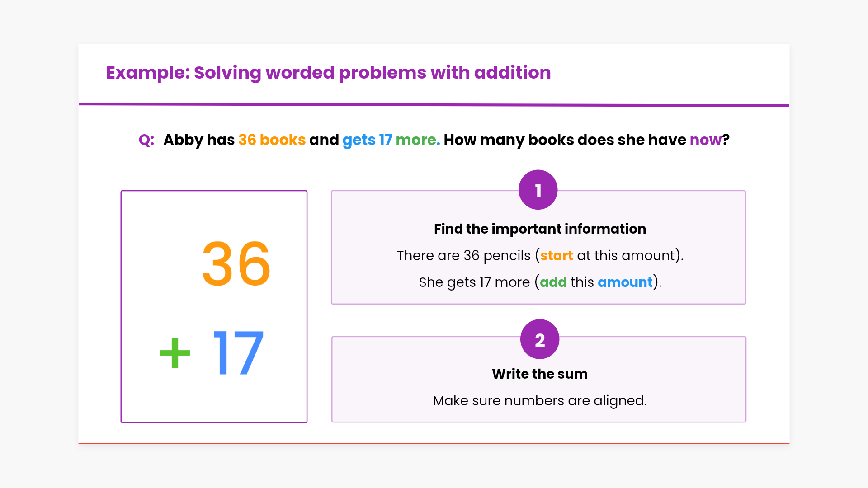
Task: Click the slide title about worded problems
Action: (328, 73)
